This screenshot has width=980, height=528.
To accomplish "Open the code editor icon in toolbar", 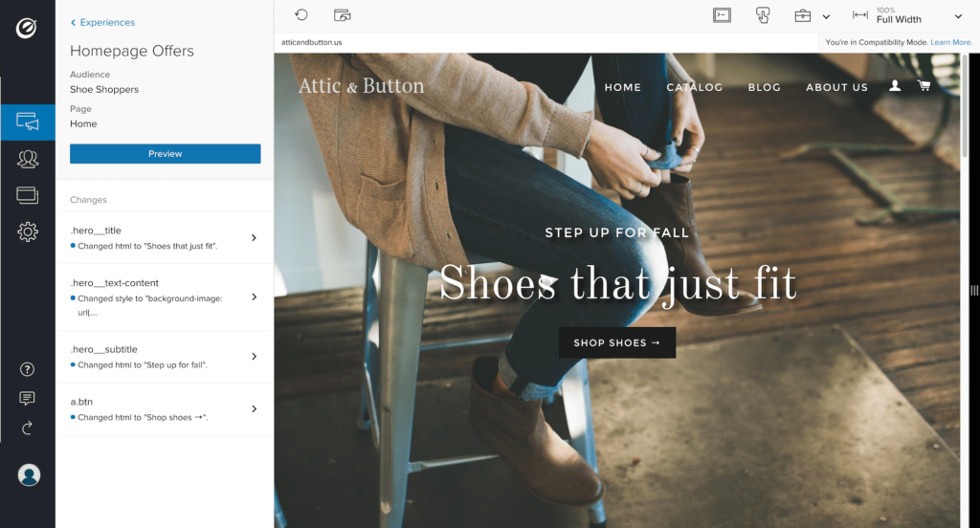I will click(x=722, y=15).
